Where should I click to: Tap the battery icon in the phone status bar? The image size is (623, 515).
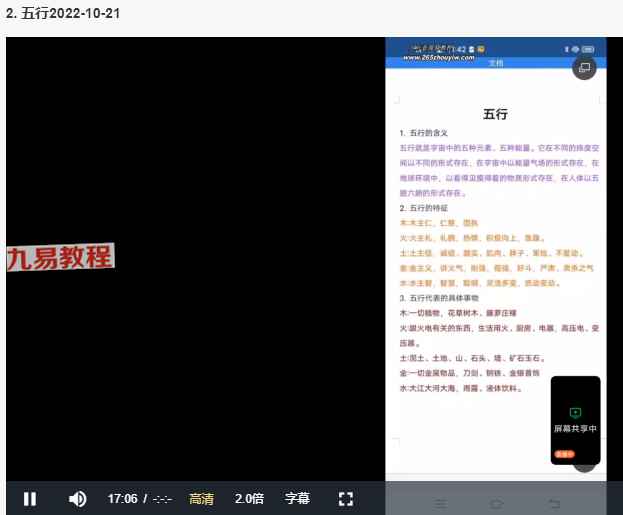(588, 49)
